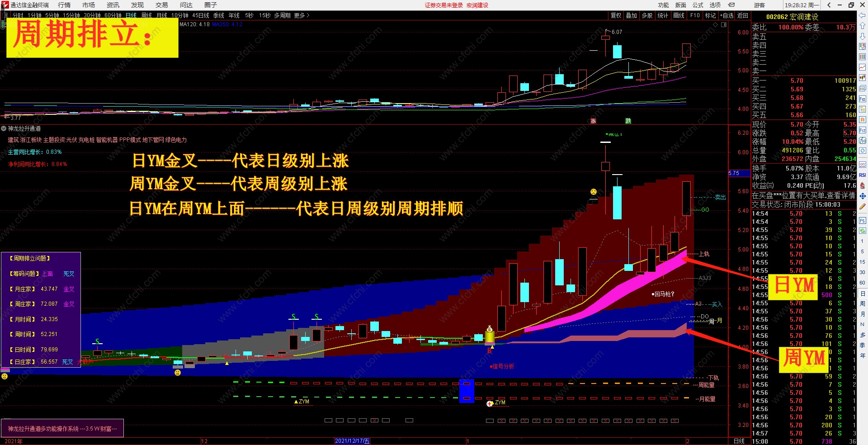Viewport: 868px width, 445px height.
Task: Click the 返回 button
Action: point(743,15)
